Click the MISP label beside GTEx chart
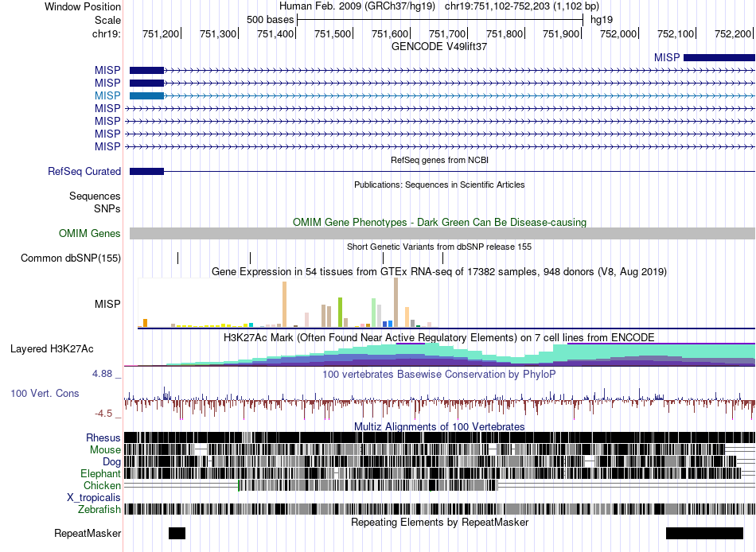Viewport: 756px width, 552px height. click(107, 304)
